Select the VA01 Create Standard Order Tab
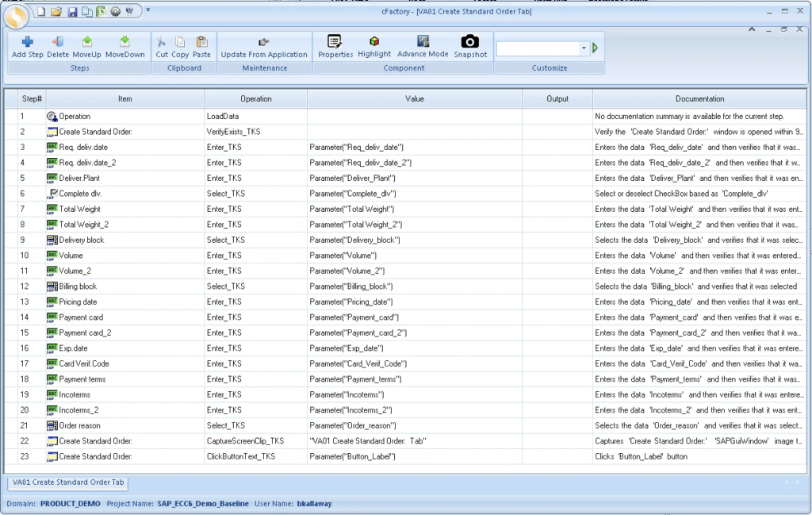The width and height of the screenshot is (812, 515). [68, 482]
